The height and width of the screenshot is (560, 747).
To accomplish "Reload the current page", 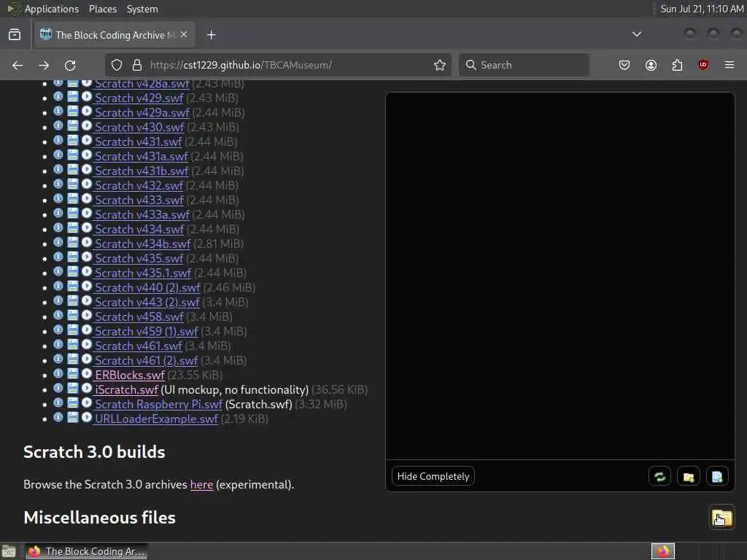I will (70, 65).
